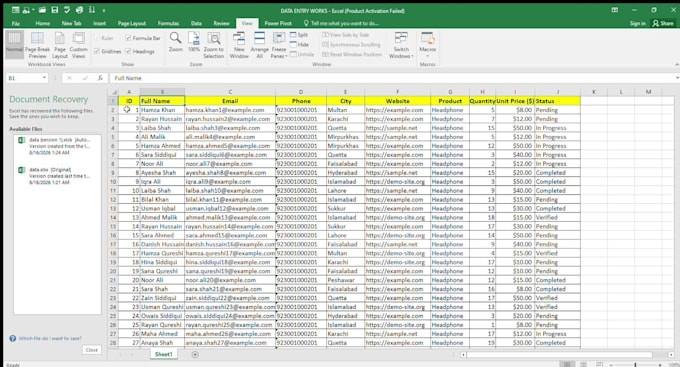Click Page Layout icon in status bar

[x=583, y=364]
